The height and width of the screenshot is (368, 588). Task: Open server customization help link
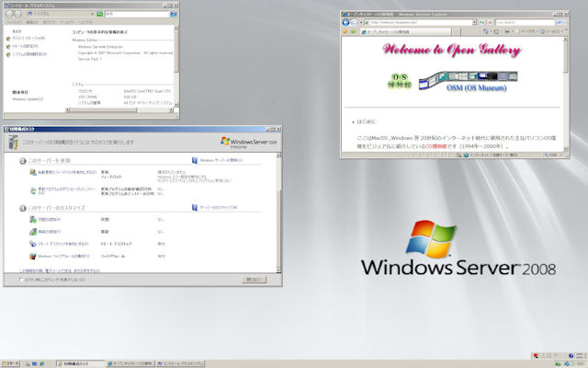pyautogui.click(x=219, y=208)
